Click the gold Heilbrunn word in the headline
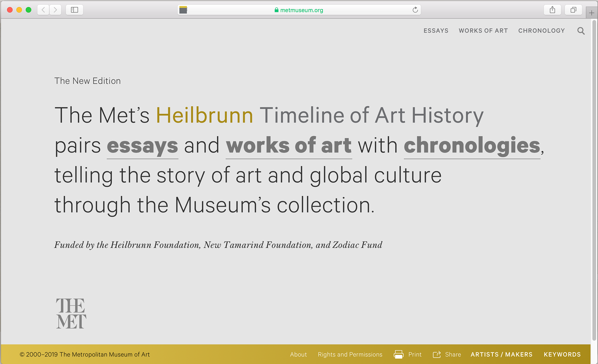This screenshot has width=598, height=364. [x=204, y=115]
